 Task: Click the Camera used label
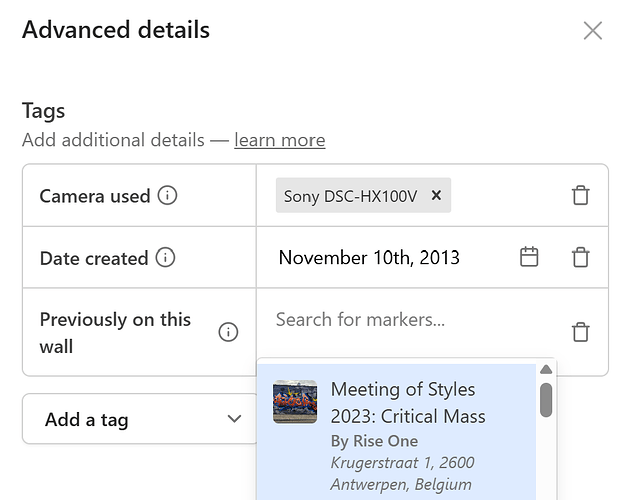pos(95,196)
